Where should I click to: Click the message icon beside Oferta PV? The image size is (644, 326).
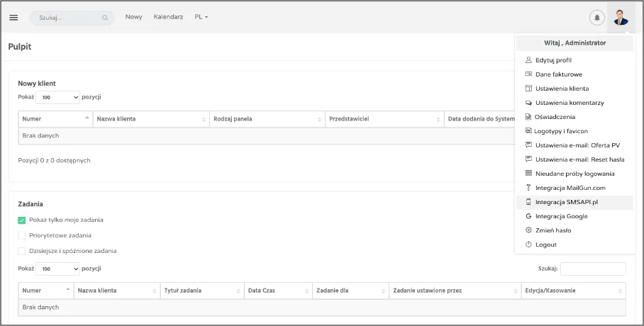[x=528, y=145]
